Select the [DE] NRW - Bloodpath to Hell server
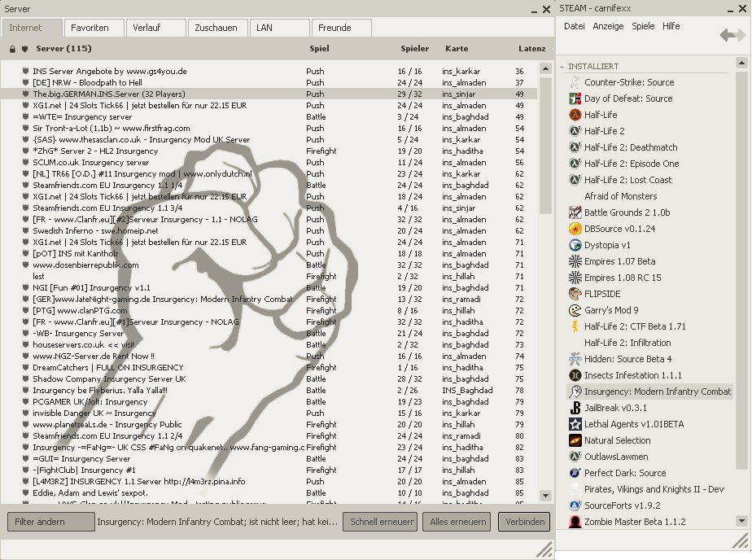The width and height of the screenshot is (752, 560). point(269,82)
